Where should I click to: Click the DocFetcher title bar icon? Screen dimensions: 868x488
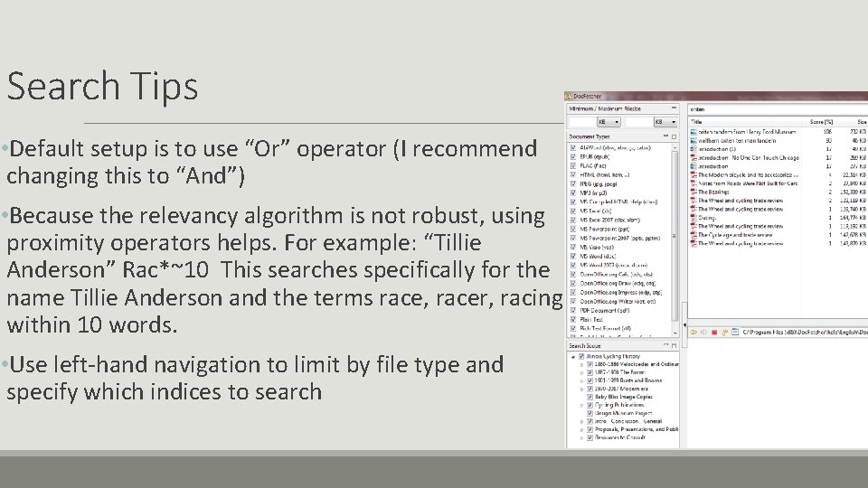[x=568, y=97]
